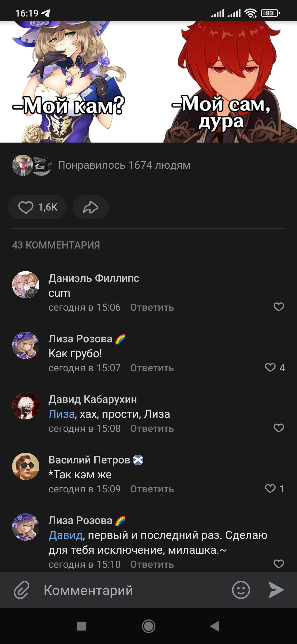Reply to Даниэль Филлипс's comment
The width and height of the screenshot is (297, 644).
(x=152, y=307)
